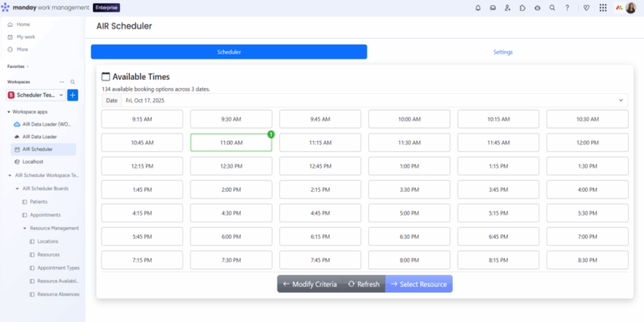The height and width of the screenshot is (322, 644).
Task: Open the inbox tray icon
Action: coord(492,8)
